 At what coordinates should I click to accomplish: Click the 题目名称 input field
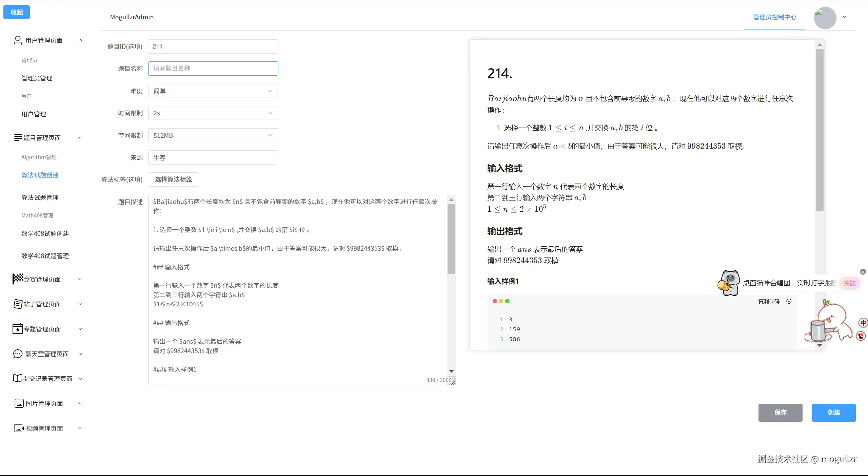[213, 68]
